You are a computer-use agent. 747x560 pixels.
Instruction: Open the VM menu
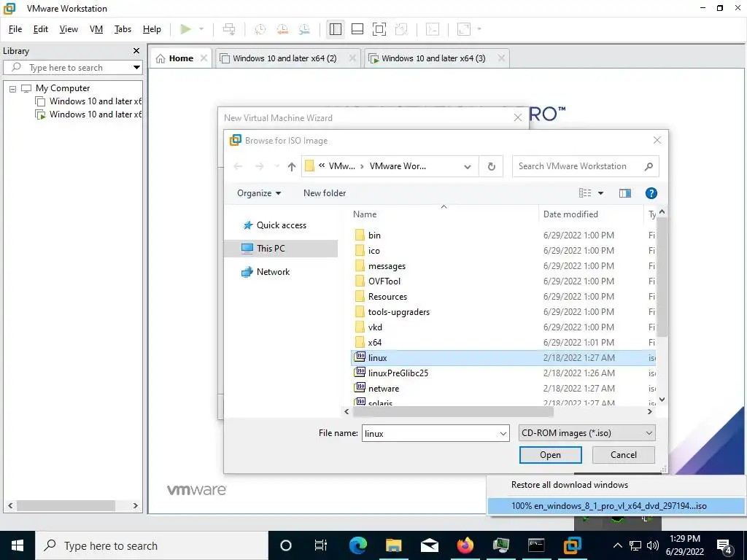coord(96,29)
